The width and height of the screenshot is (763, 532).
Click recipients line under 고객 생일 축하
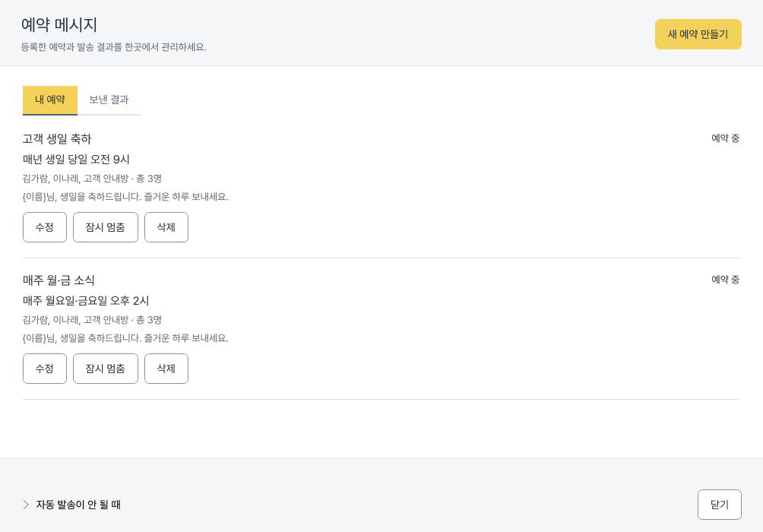coord(92,179)
